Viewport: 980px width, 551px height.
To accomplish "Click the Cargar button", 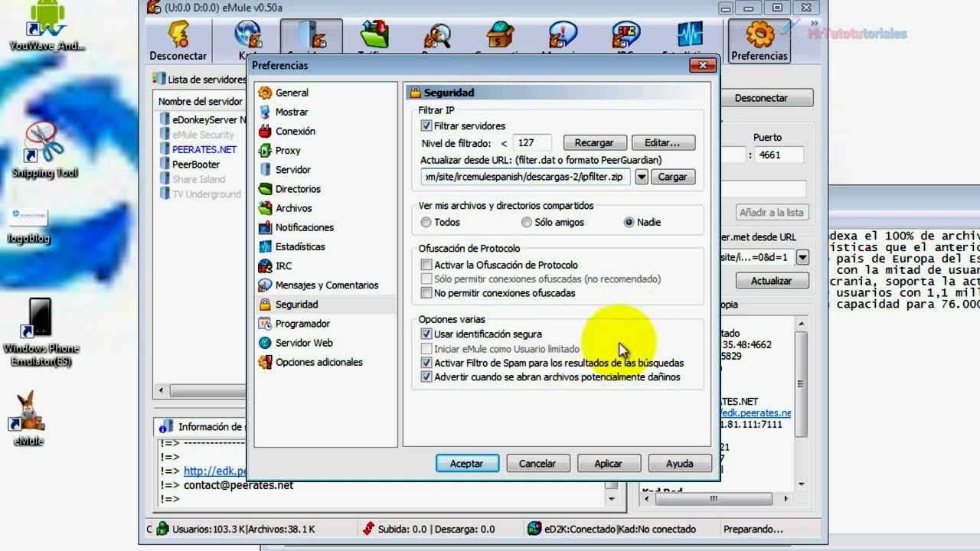I will coord(673,177).
